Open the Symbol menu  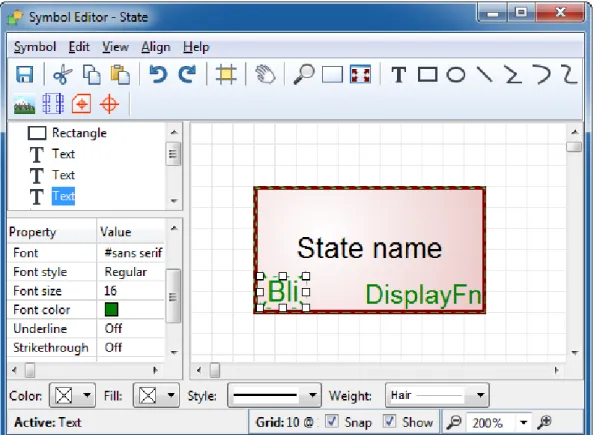[x=35, y=47]
